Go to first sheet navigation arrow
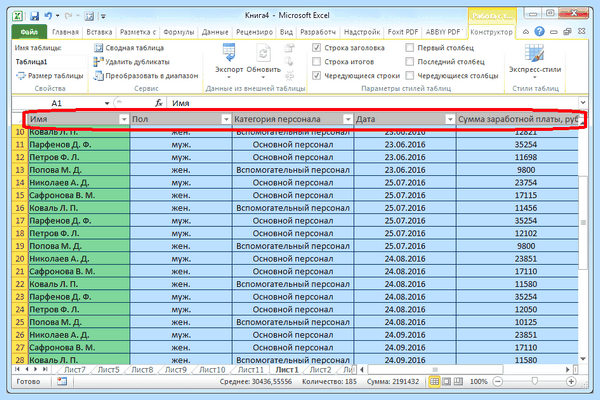 (17, 369)
